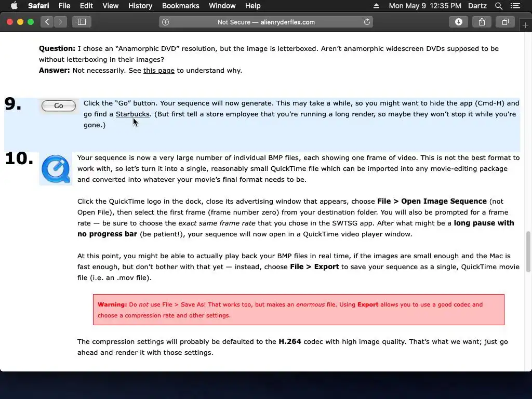Click the eject icon in menu bar
This screenshot has height=399, width=532.
(x=376, y=6)
